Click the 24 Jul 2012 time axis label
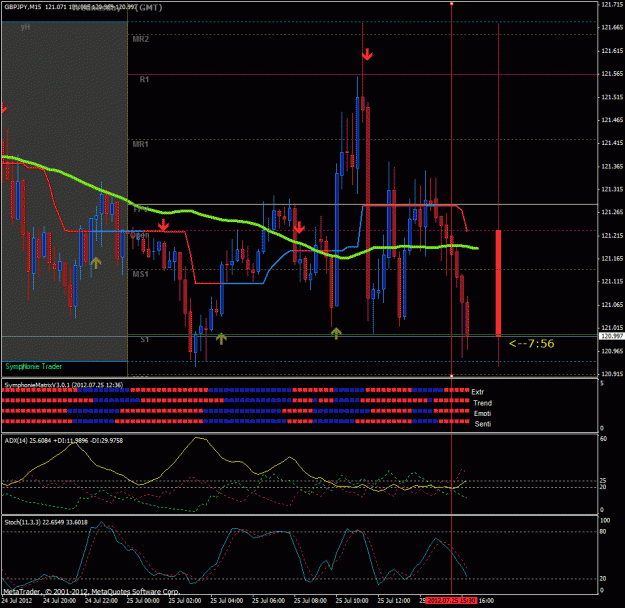Viewport: 625px width, 608px height. (17, 601)
